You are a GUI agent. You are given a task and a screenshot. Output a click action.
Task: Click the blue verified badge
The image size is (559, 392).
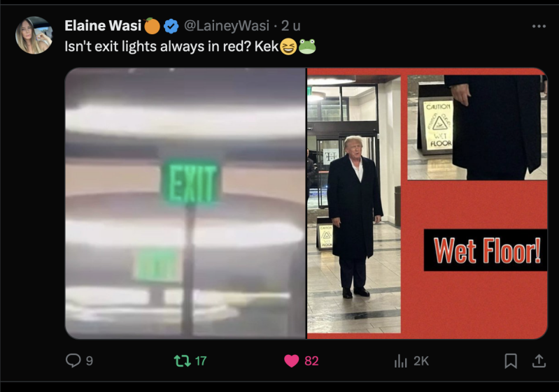coord(171,26)
